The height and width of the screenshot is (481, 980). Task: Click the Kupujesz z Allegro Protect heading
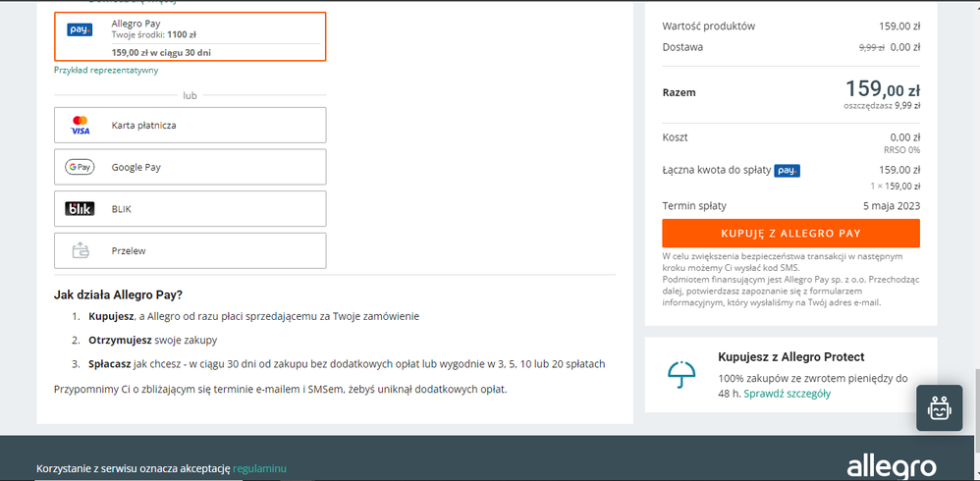click(x=791, y=357)
